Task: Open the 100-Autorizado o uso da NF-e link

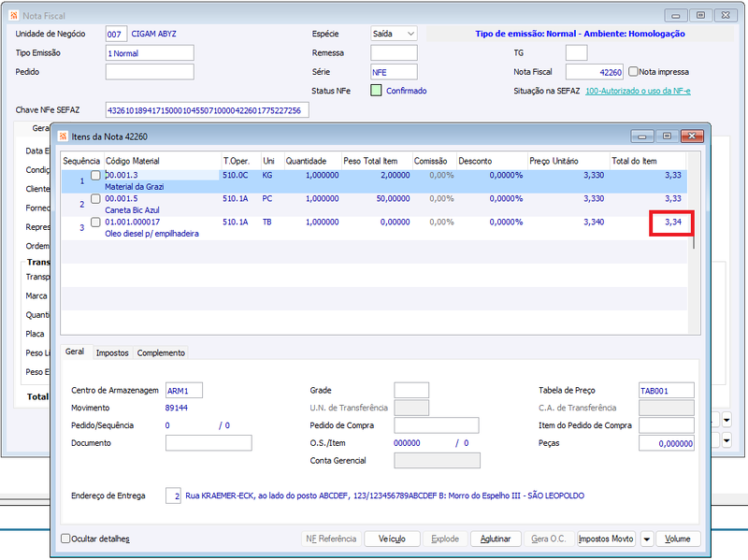Action: click(638, 91)
